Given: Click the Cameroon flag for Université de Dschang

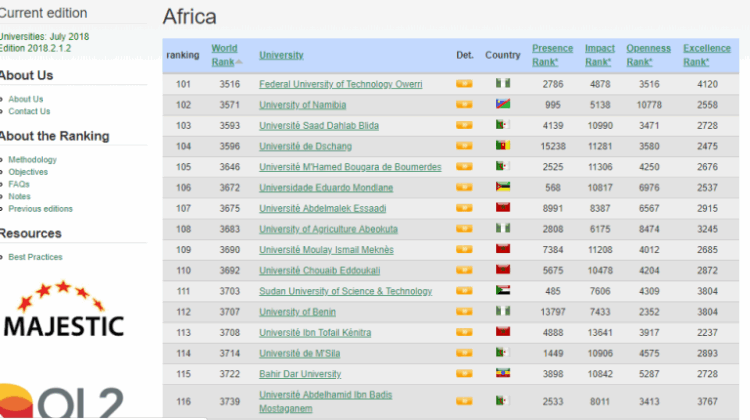Looking at the screenshot, I should [503, 145].
